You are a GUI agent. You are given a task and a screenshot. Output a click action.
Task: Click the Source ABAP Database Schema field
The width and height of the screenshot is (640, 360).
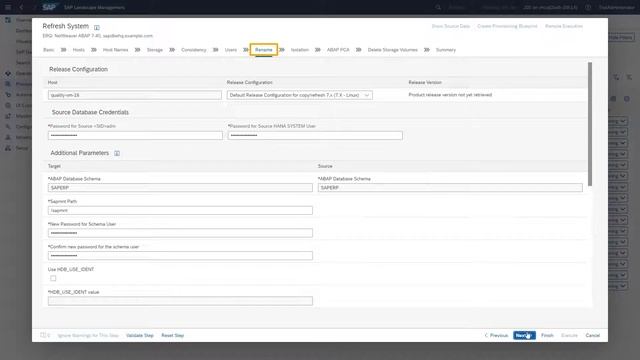pyautogui.click(x=450, y=188)
